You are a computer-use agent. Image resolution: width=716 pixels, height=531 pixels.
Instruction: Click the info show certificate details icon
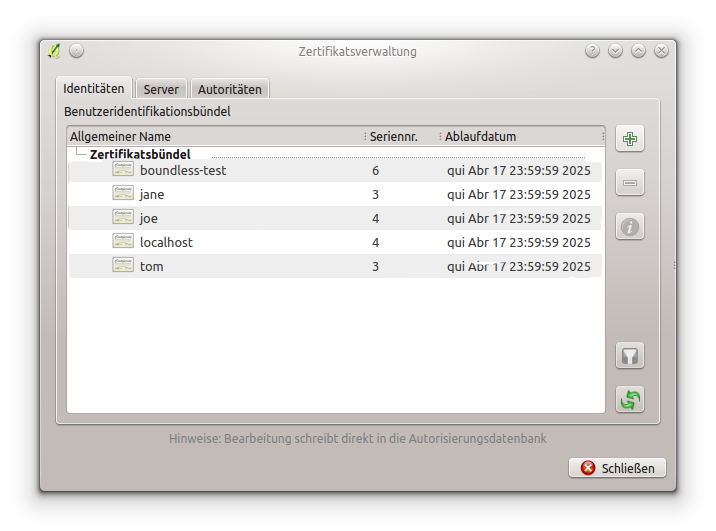[629, 227]
